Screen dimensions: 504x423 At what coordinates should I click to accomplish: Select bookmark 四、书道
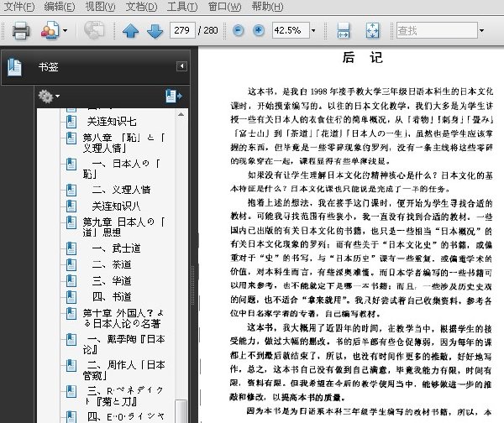[112, 297]
